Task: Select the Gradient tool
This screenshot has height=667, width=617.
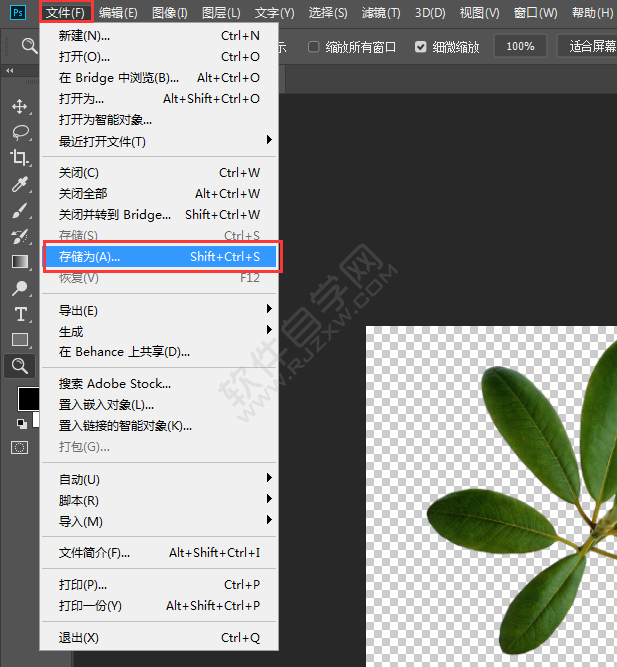Action: pos(20,262)
